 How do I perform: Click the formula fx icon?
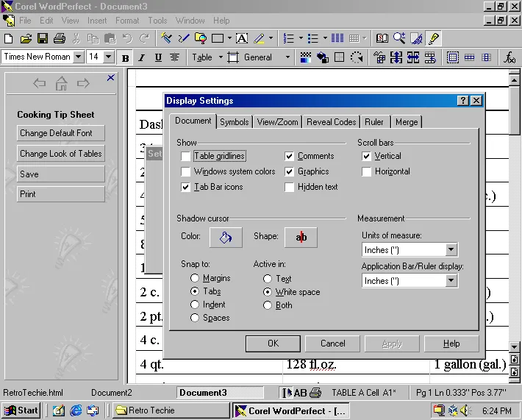tap(510, 57)
